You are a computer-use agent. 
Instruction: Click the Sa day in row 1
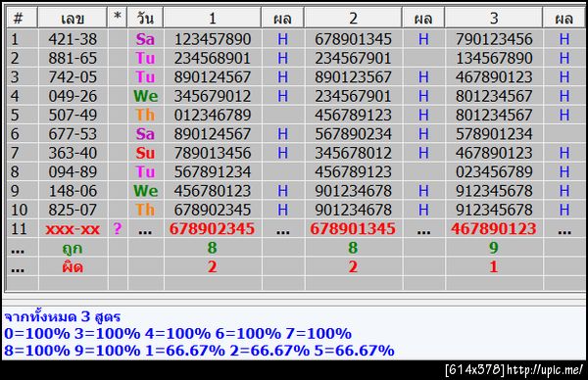coord(145,39)
